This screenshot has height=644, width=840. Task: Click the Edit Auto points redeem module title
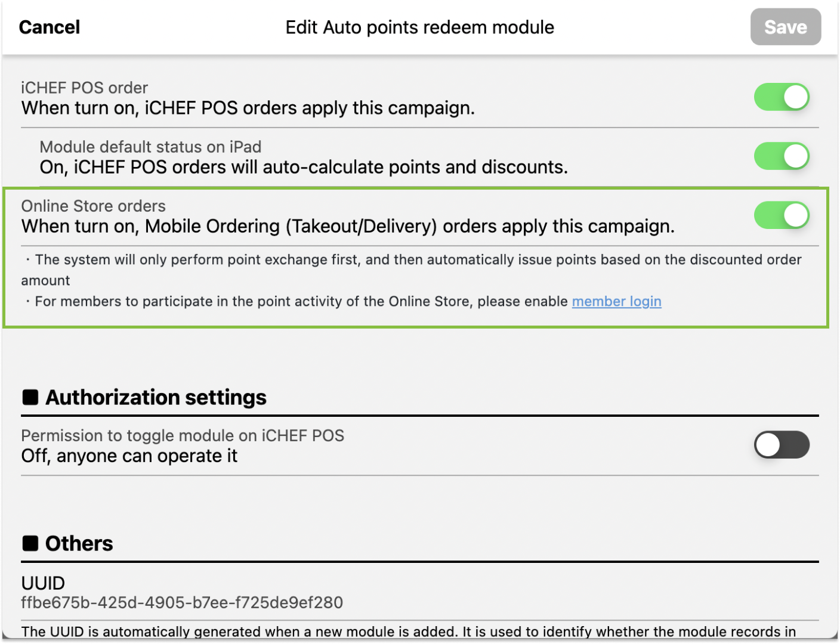tap(419, 27)
